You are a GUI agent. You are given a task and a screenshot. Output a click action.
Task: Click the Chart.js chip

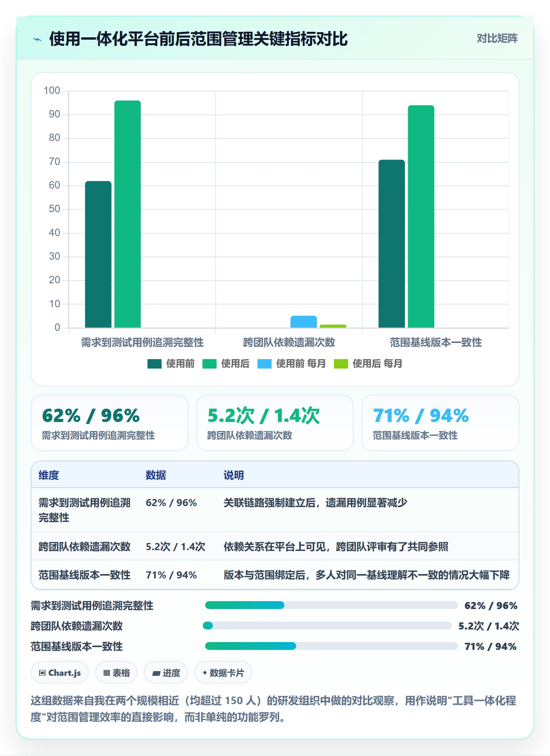(x=60, y=673)
